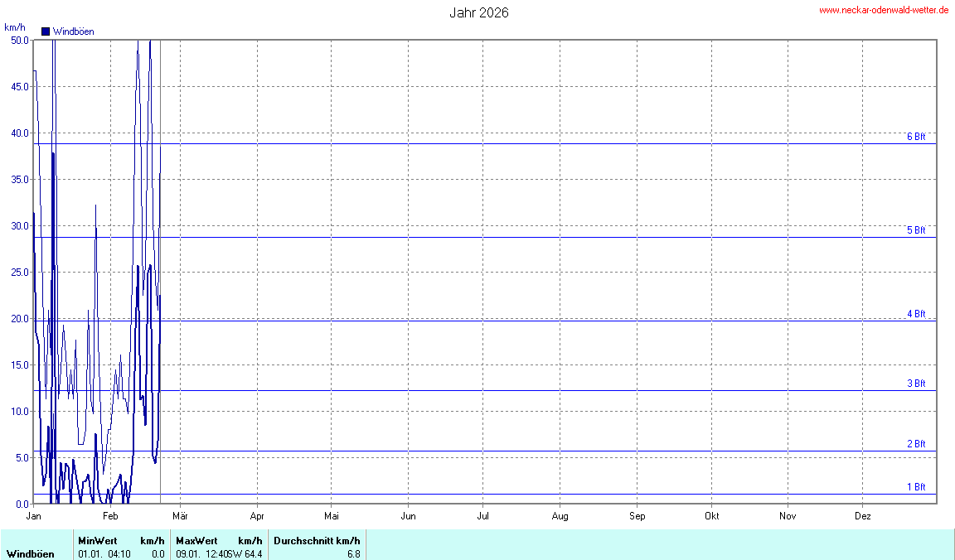The image size is (955, 560).
Task: Open the www.neckar-odenwald-wetter.de link
Action: click(x=884, y=11)
